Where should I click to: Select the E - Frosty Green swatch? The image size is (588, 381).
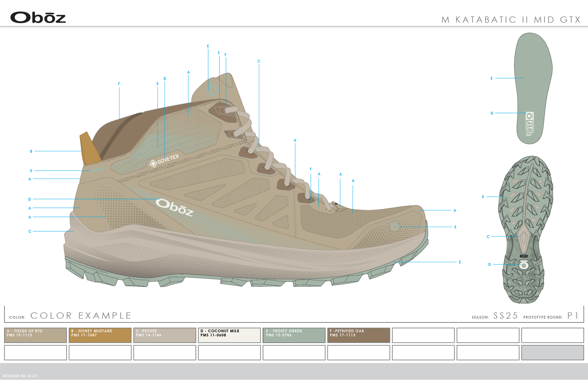click(294, 336)
